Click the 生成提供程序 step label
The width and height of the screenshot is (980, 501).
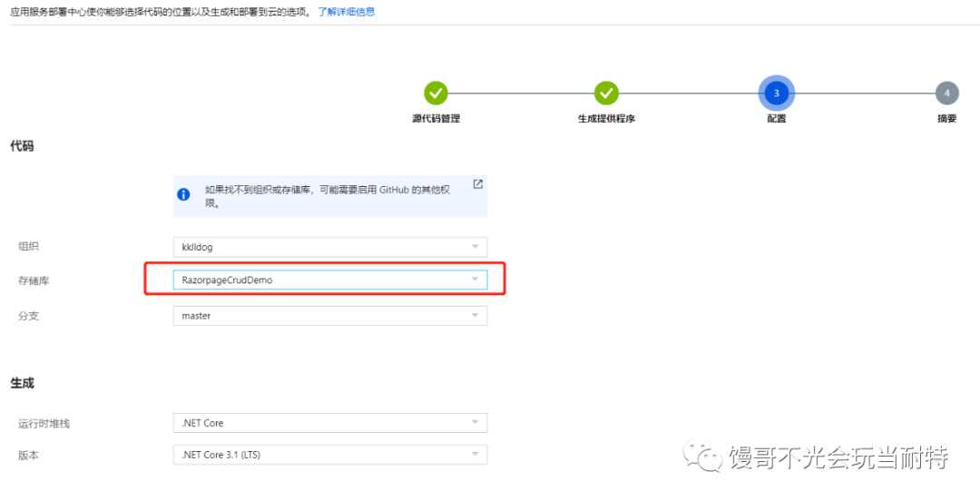[606, 119]
